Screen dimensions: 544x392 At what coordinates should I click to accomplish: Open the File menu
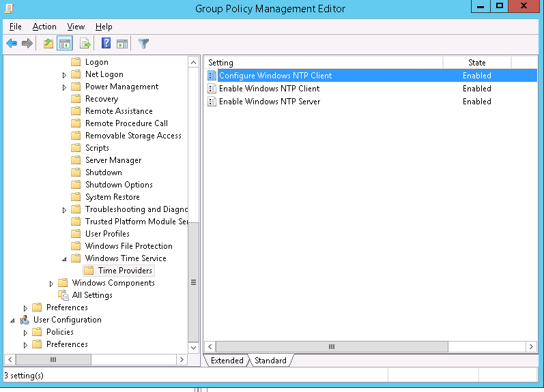[15, 27]
